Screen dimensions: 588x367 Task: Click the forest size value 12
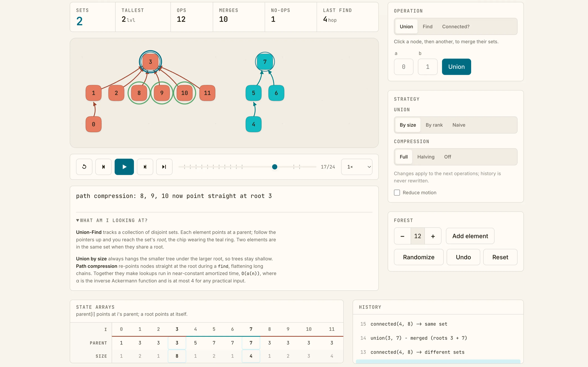418,236
